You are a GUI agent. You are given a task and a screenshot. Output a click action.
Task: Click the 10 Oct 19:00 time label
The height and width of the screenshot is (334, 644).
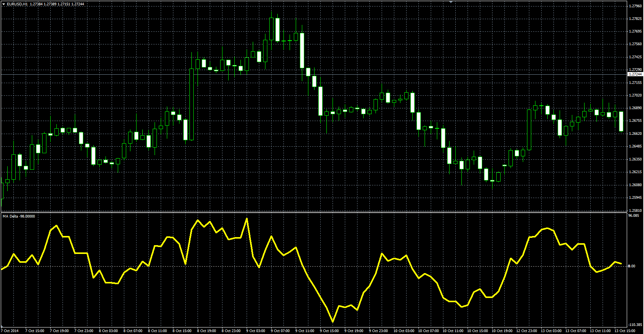coord(502,331)
